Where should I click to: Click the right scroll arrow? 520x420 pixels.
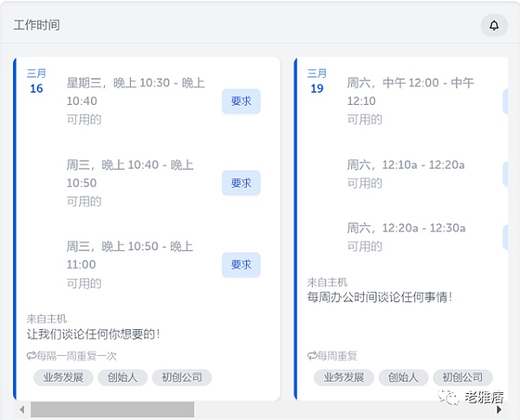(x=499, y=410)
